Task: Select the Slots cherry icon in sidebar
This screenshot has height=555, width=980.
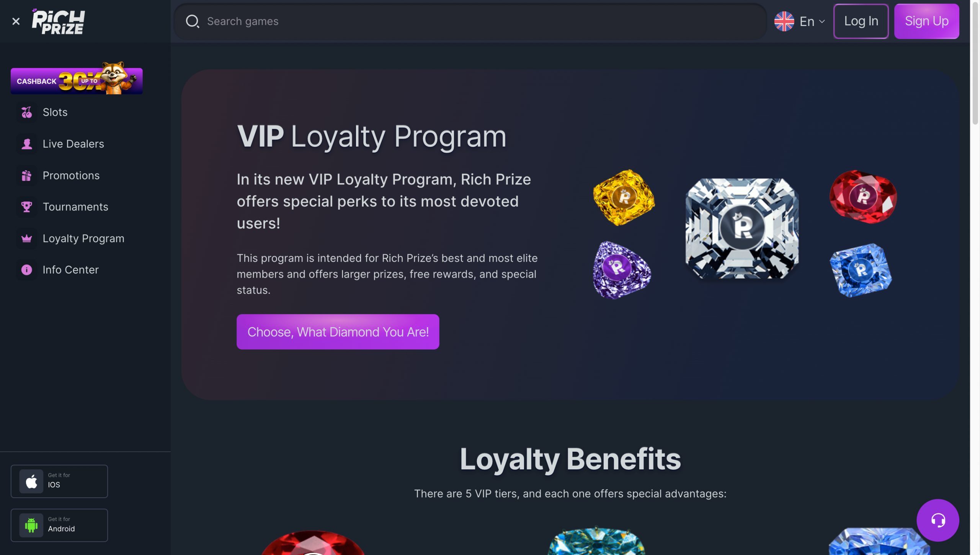Action: point(26,112)
